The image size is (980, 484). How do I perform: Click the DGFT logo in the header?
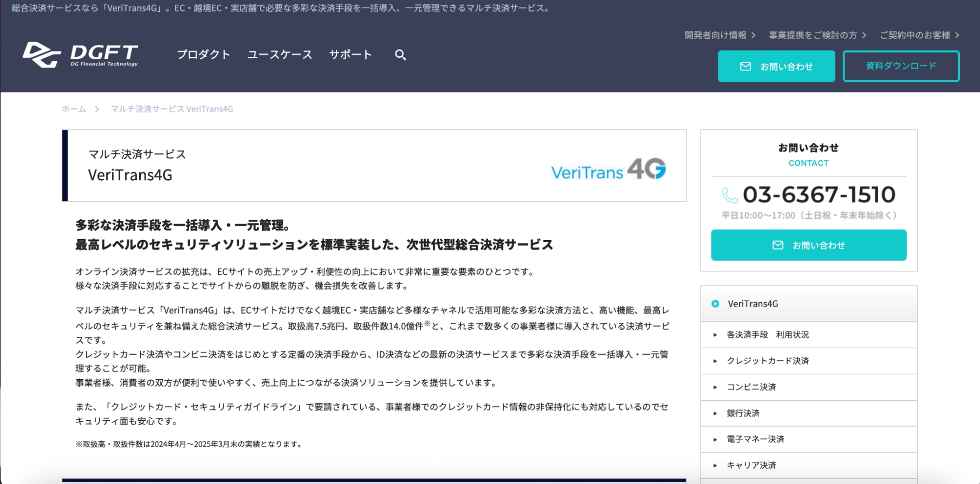(x=80, y=55)
